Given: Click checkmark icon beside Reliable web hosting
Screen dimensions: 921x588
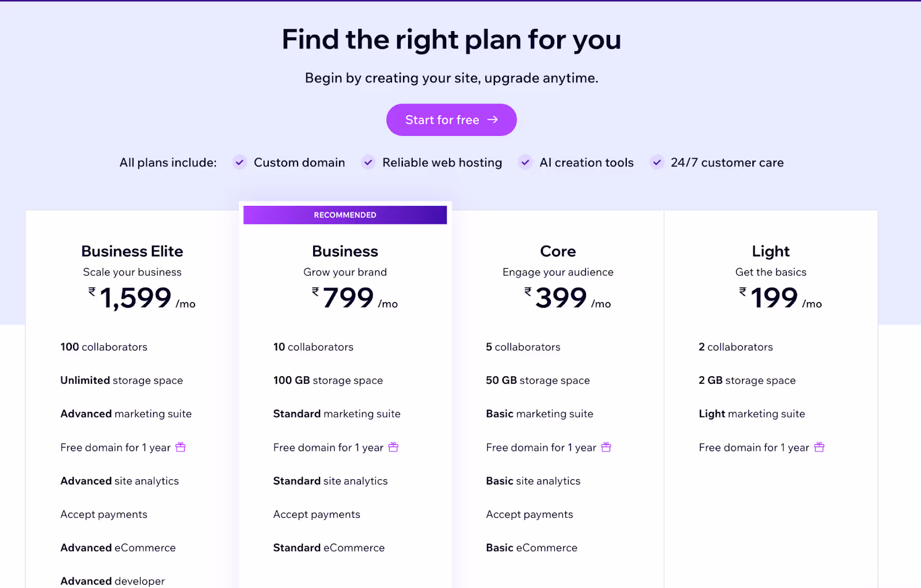Looking at the screenshot, I should tap(368, 162).
